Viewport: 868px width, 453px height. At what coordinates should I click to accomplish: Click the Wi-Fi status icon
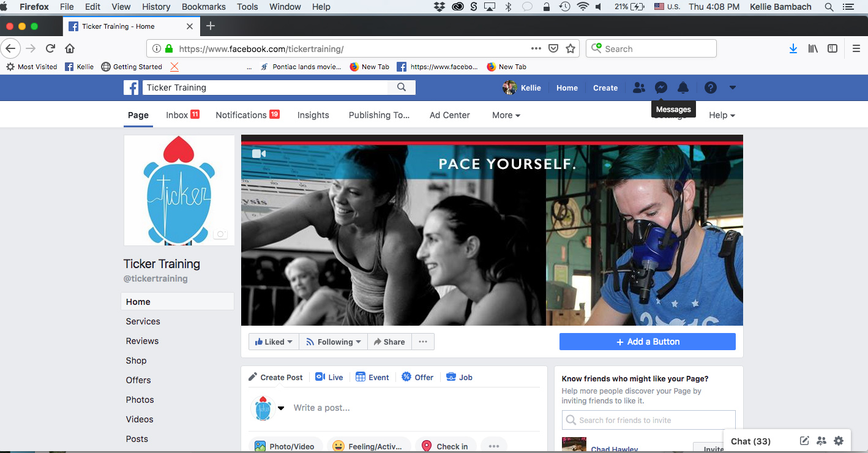pos(582,7)
